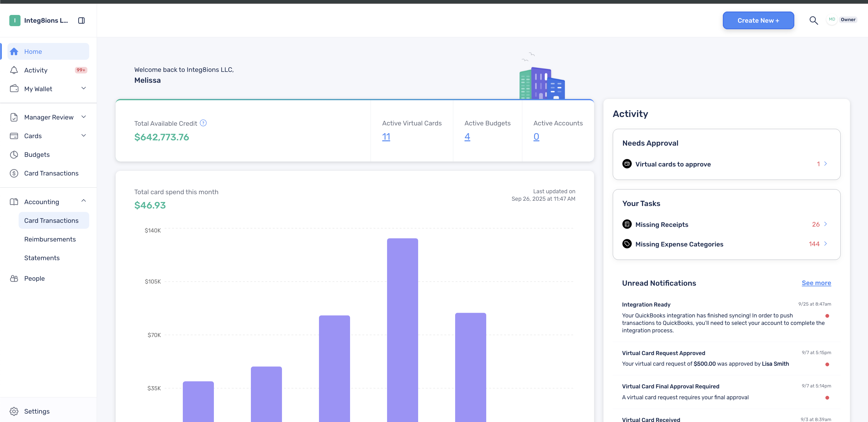
Task: Click the 9/25 at 8:47am timestamp
Action: [815, 304]
